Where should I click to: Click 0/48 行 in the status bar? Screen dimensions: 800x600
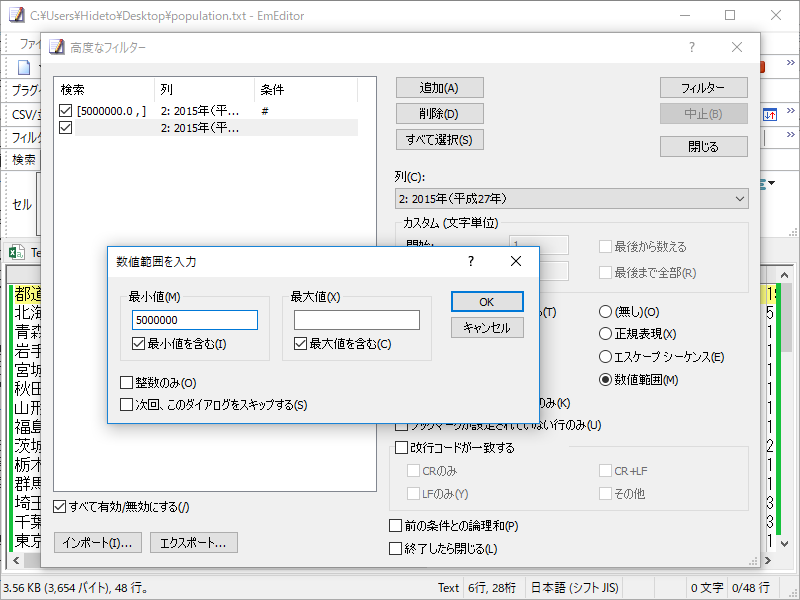(x=751, y=588)
